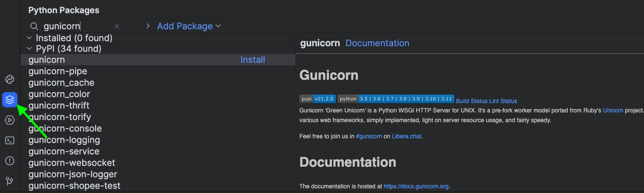Open the Add Package dropdown
644x193 pixels.
pyautogui.click(x=185, y=26)
